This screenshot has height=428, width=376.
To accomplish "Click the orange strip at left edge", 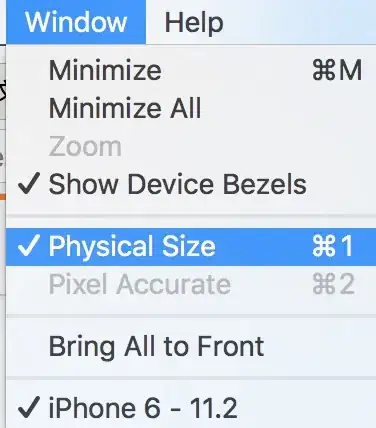I will (x=3, y=197).
